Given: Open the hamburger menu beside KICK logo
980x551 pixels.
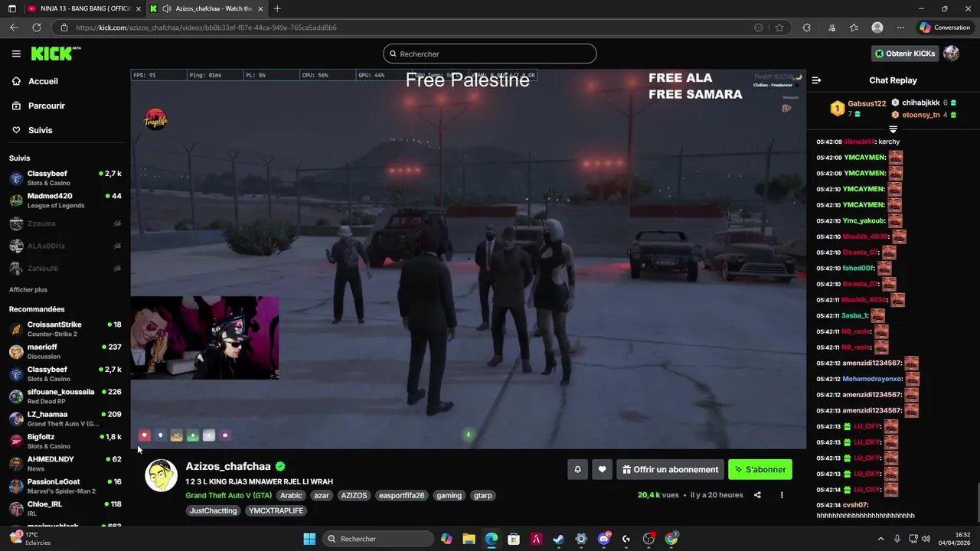Looking at the screenshot, I should [x=16, y=54].
